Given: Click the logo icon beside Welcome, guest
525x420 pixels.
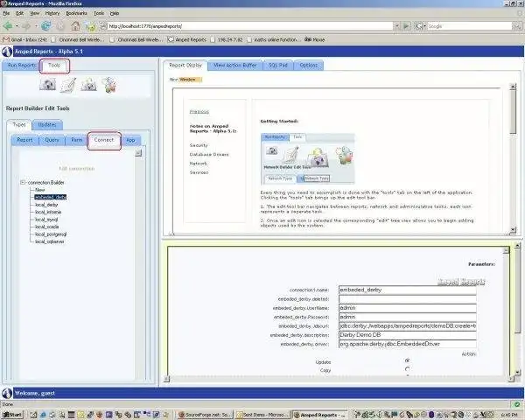Looking at the screenshot, I should tap(7, 393).
